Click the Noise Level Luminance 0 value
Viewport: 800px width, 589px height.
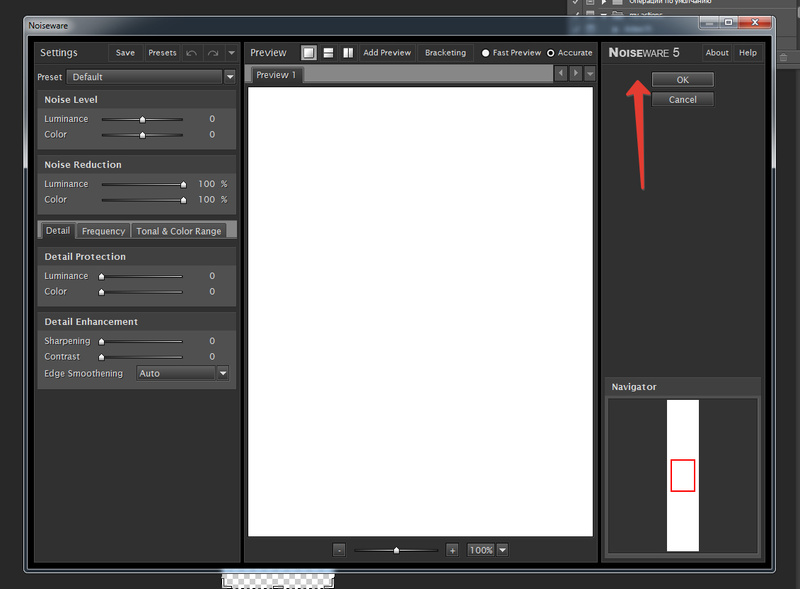(x=212, y=119)
